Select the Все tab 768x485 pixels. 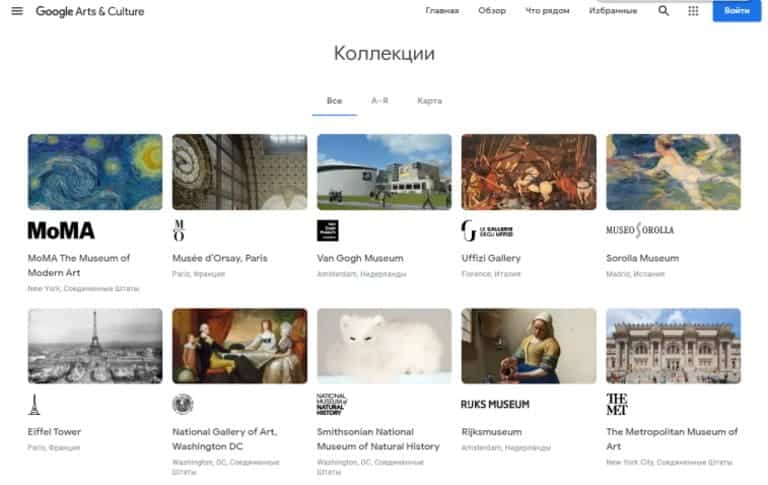point(335,101)
